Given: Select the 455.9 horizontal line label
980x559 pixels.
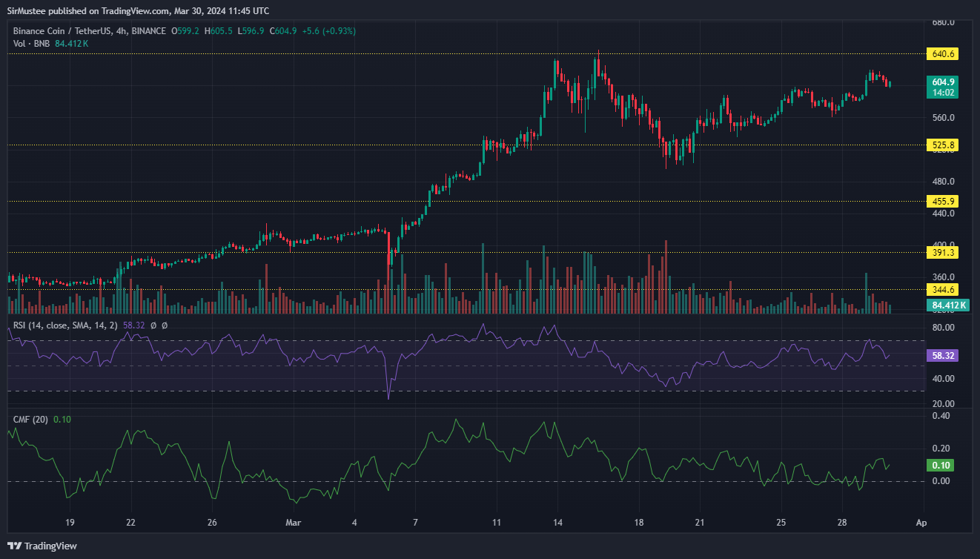Looking at the screenshot, I should click(x=943, y=201).
